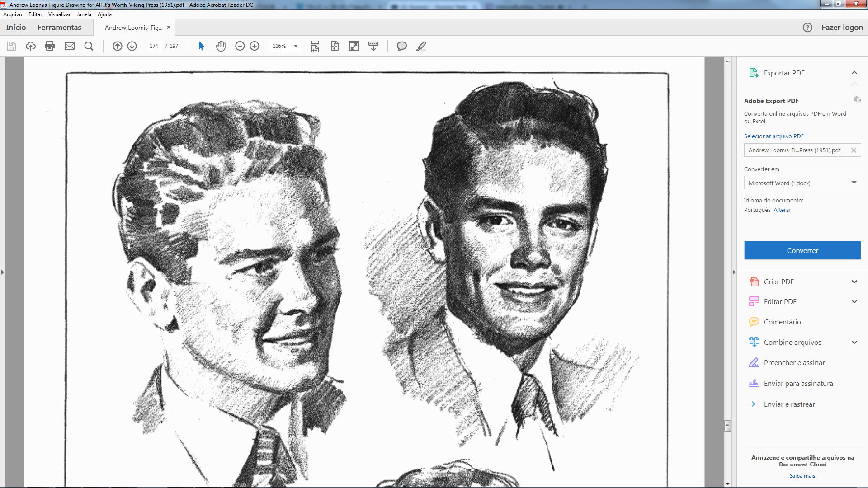Open read mode keyboard-arrow icon
The height and width of the screenshot is (488, 868).
pos(373,46)
